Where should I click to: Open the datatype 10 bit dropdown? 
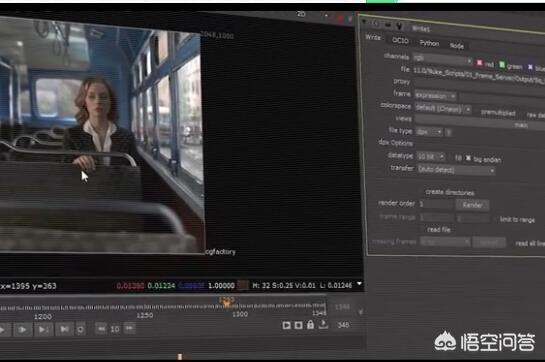430,157
